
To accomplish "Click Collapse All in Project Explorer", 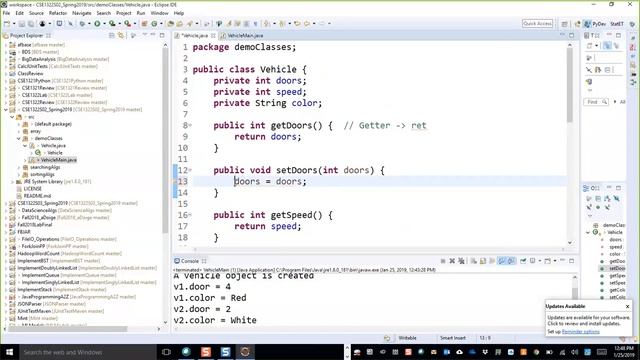I will click(x=111, y=36).
